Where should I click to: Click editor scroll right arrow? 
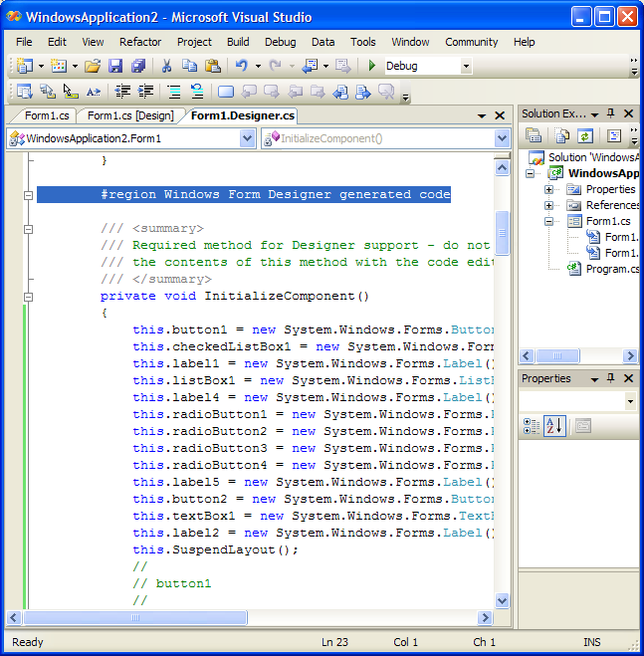pyautogui.click(x=485, y=617)
